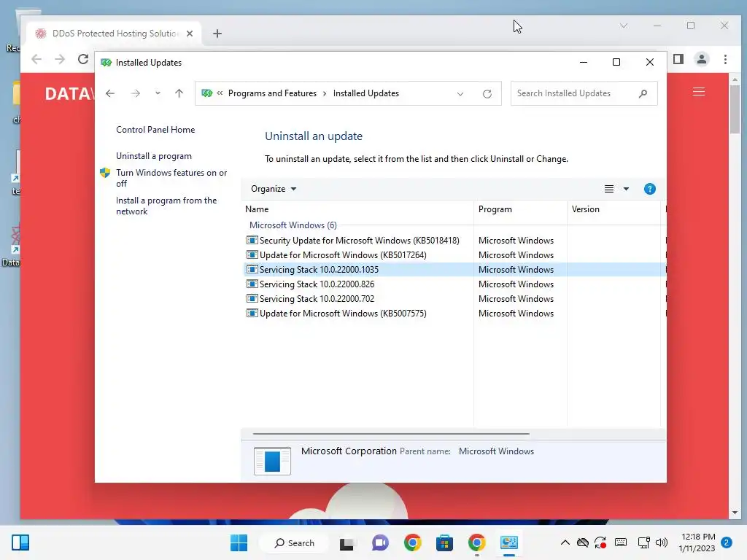This screenshot has height=560, width=747.
Task: Go up to Programs and Features
Action: point(179,93)
